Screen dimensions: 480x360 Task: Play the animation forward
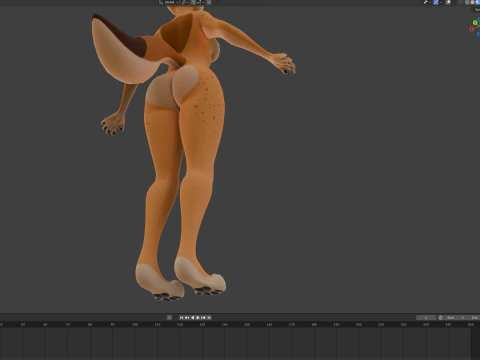(x=198, y=318)
